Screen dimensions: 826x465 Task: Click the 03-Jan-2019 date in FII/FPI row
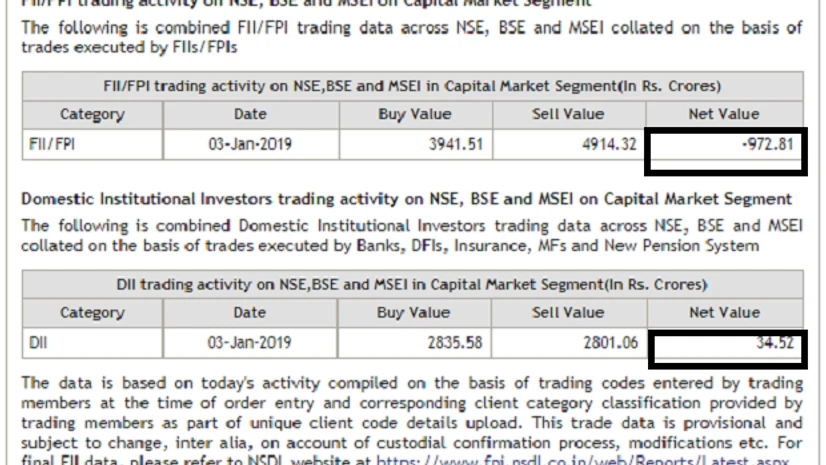tap(249, 144)
